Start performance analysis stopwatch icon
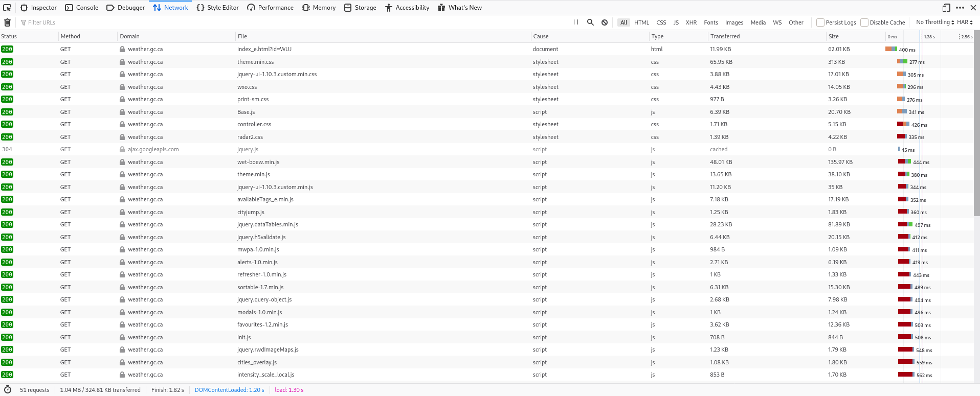Screen dimensions: 980x396 pos(8,390)
